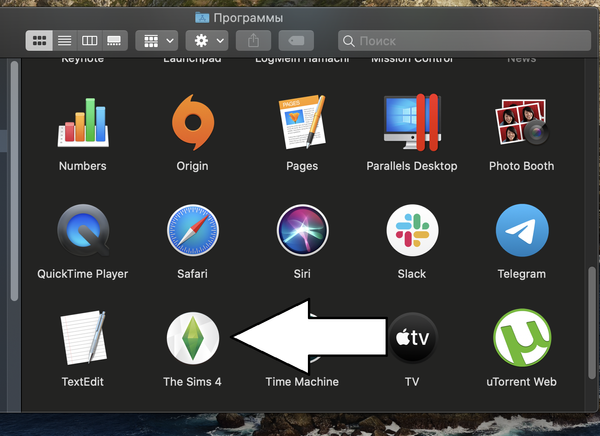Open the gear action menu dropdown
The image size is (600, 436).
click(x=210, y=41)
